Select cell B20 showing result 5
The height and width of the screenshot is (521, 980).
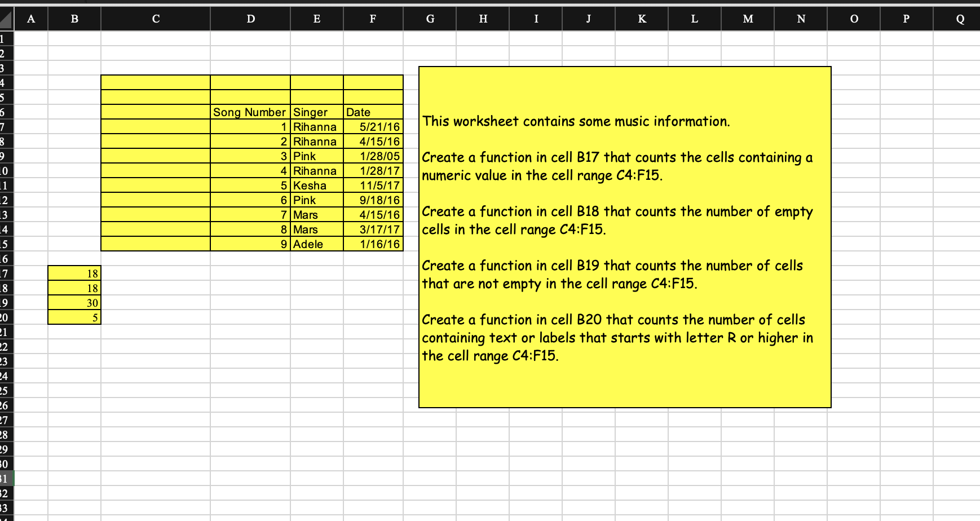pos(74,317)
